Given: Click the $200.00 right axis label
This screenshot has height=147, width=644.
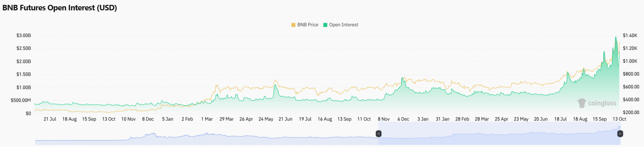Looking at the screenshot, I should tap(631, 112).
